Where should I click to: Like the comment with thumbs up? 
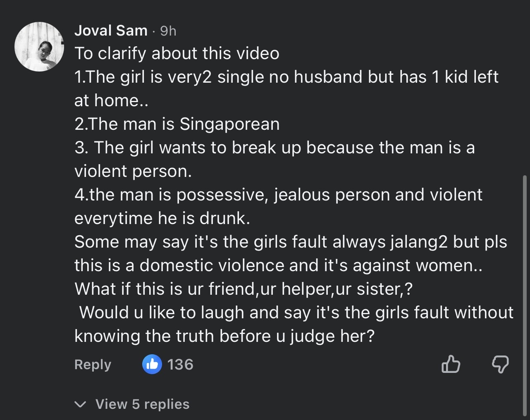(451, 364)
